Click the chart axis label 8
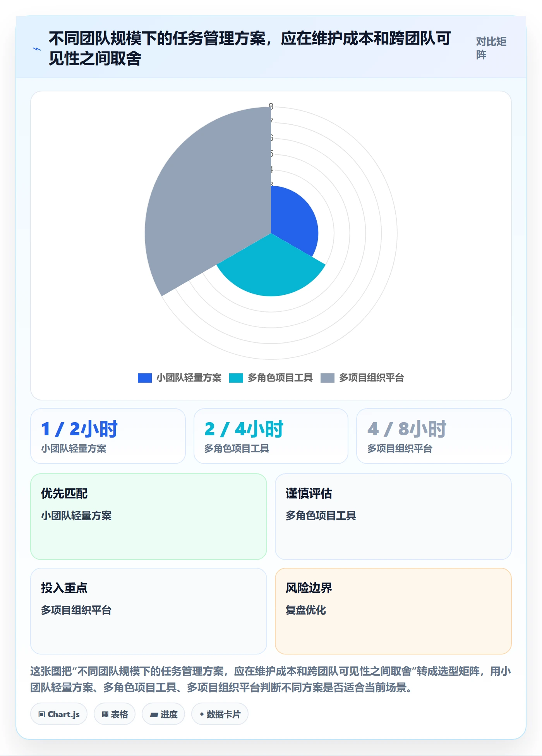 click(x=271, y=106)
